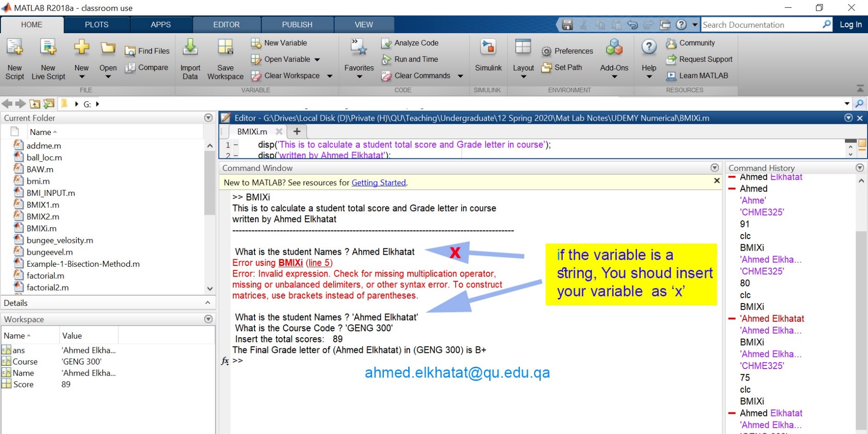This screenshot has width=868, height=434.
Task: Select BMIXi.m editor tab
Action: 252,132
